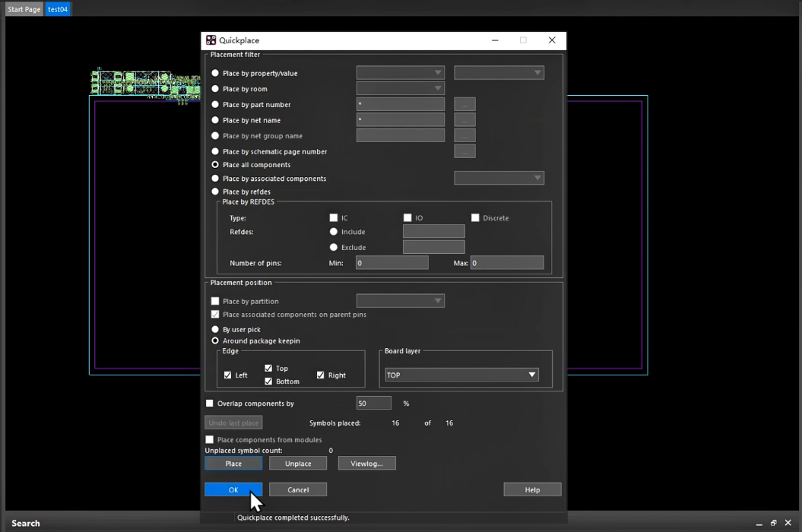802x532 pixels.
Task: Minimize the Search panel at bottom
Action: (x=759, y=524)
